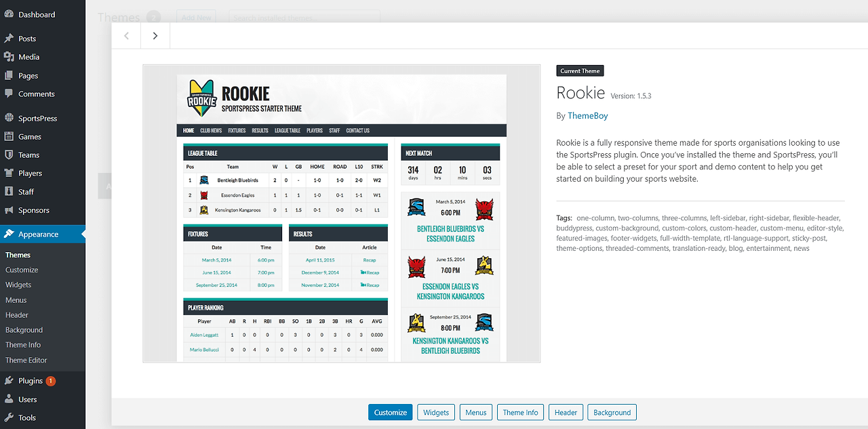
Task: Click the Tools wrench icon
Action: (9, 417)
